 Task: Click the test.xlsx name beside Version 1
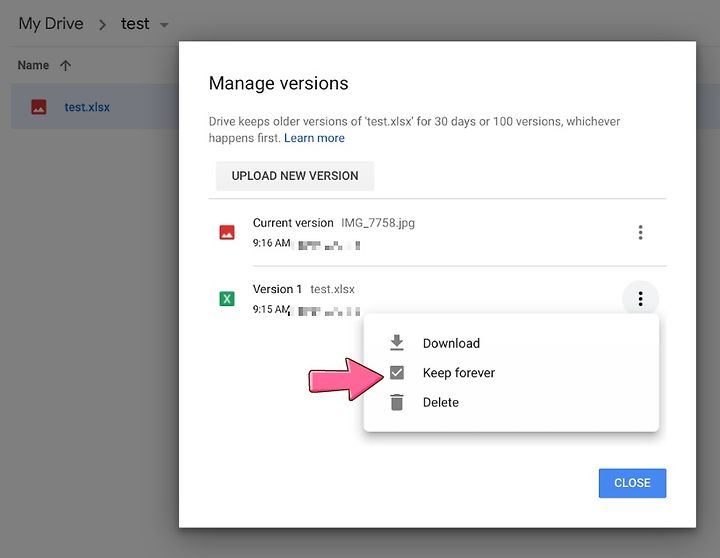(332, 289)
